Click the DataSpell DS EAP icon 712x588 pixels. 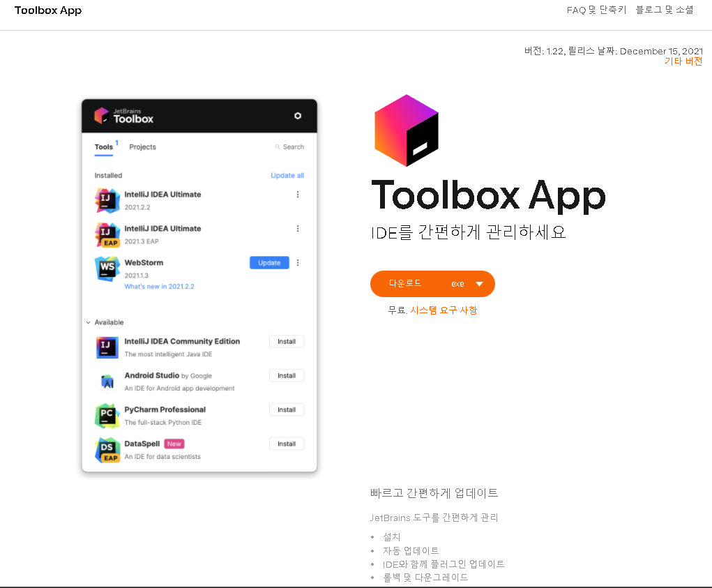(x=107, y=449)
